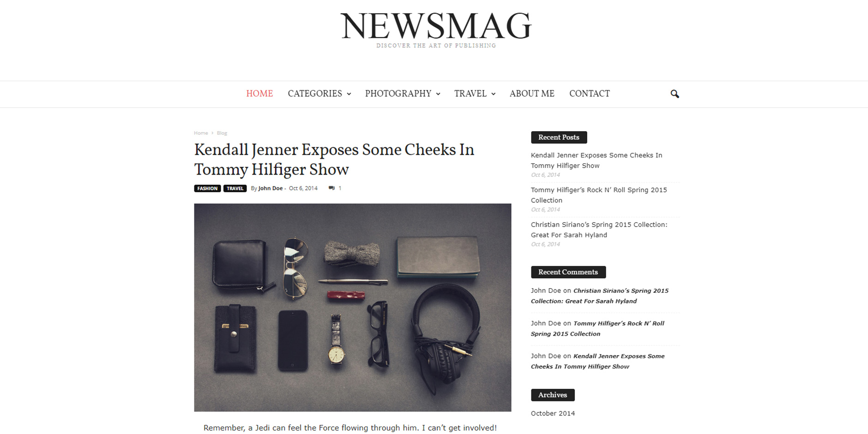
Task: Click the NEWSMAG site logo
Action: 436,29
